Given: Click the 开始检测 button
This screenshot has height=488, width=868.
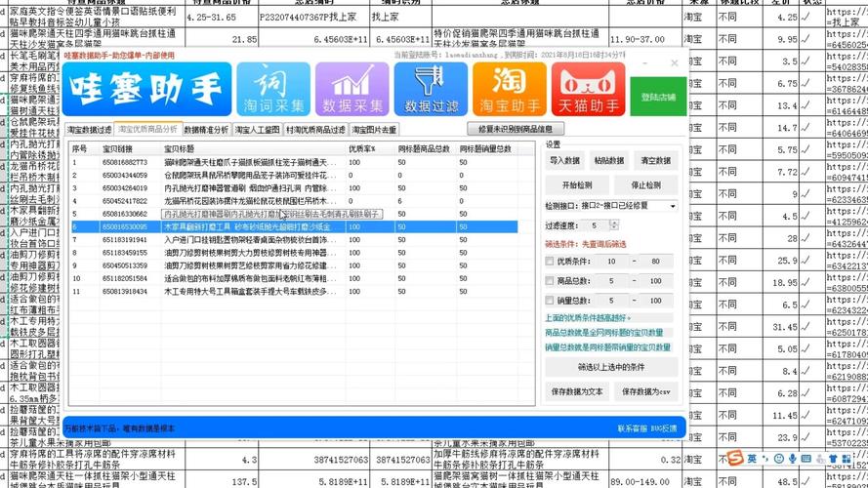Looking at the screenshot, I should pos(577,185).
